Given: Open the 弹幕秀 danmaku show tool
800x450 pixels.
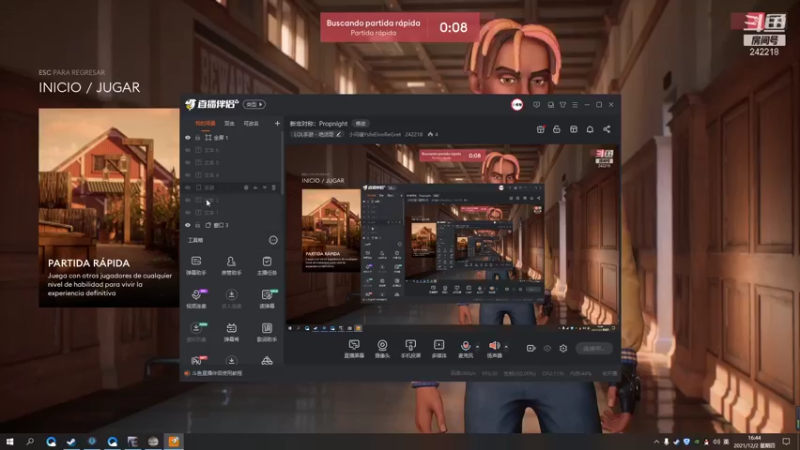Looking at the screenshot, I should click(x=231, y=332).
